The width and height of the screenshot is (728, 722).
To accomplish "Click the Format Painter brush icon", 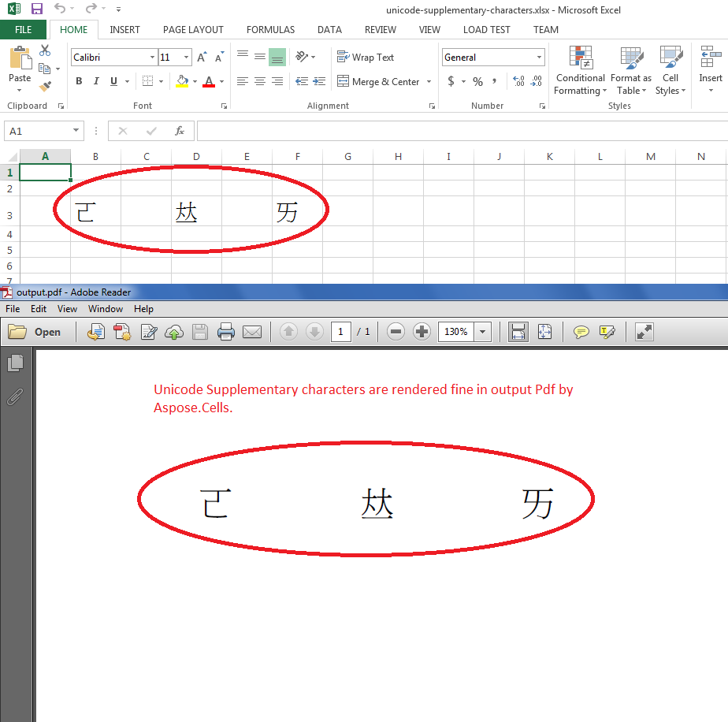I will 45,87.
